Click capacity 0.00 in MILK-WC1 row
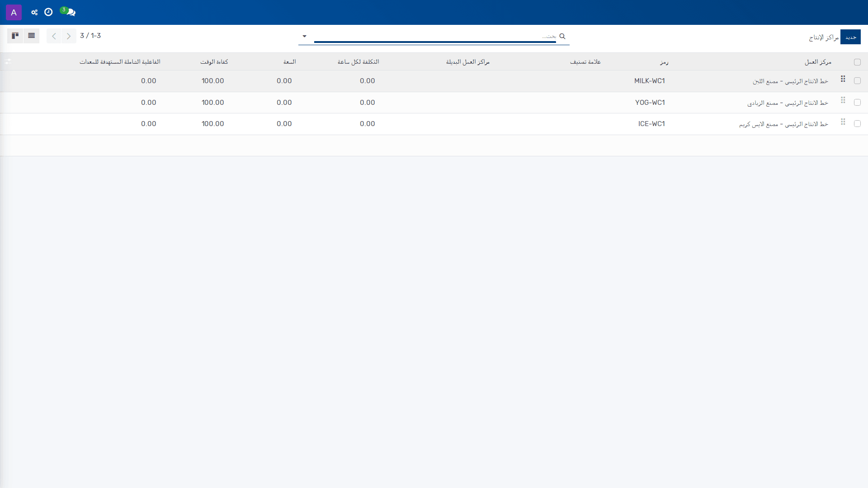 [x=284, y=81]
